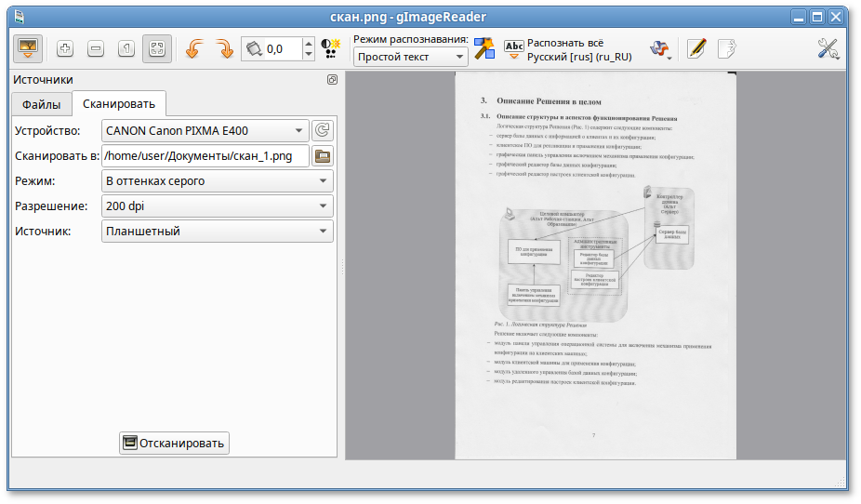
Task: Switch to the 'Файлы' tab
Action: tap(42, 103)
